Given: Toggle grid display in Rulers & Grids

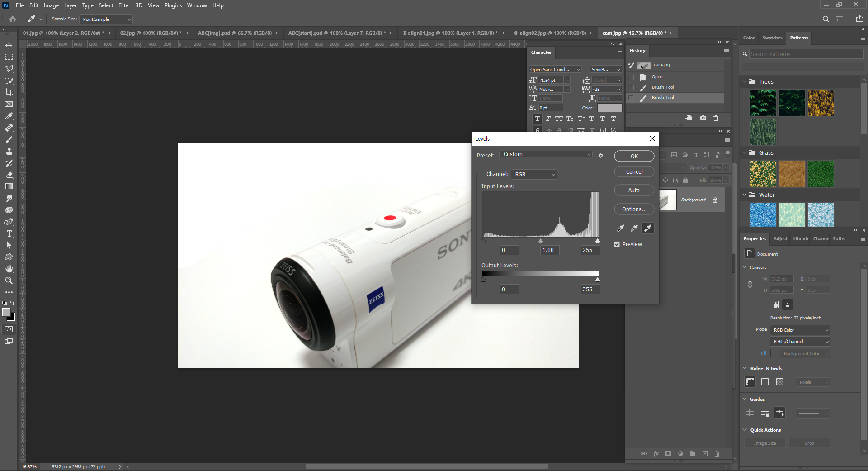Looking at the screenshot, I should tap(765, 382).
